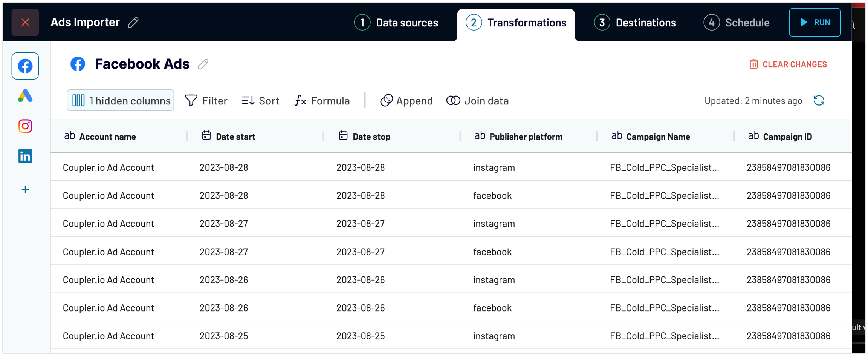
Task: Open the Google Ads source icon
Action: [25, 96]
